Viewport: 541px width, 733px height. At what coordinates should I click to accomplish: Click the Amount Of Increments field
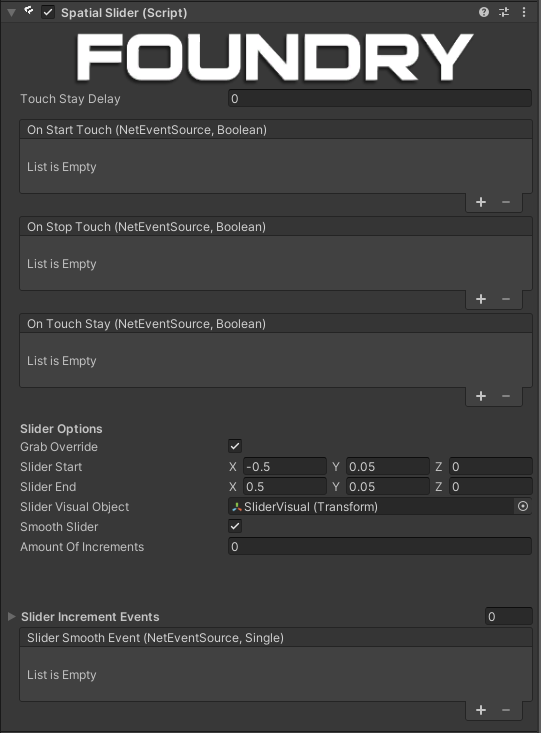coord(380,546)
